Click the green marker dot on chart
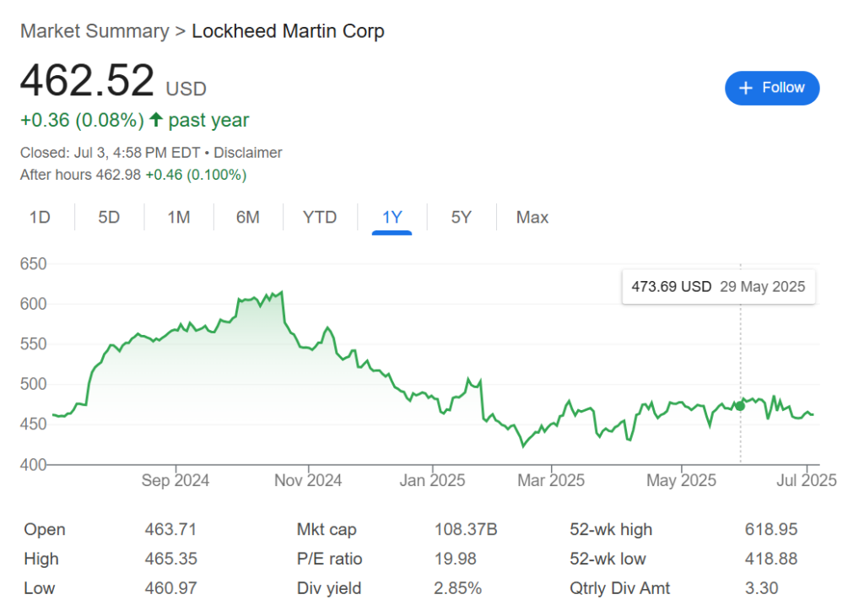 tap(740, 406)
